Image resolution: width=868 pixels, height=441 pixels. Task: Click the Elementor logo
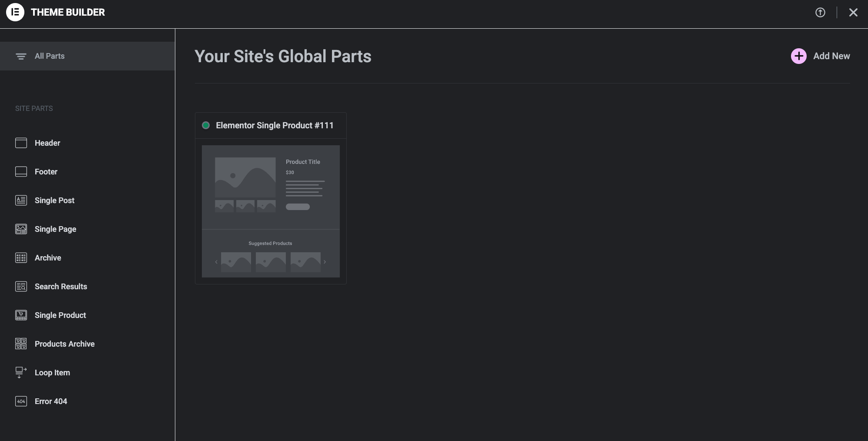(x=16, y=12)
